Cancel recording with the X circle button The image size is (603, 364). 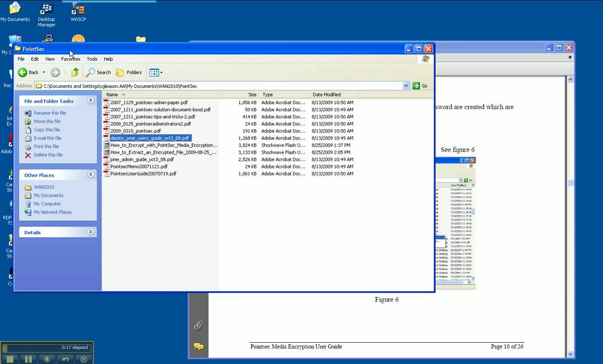coord(84,359)
